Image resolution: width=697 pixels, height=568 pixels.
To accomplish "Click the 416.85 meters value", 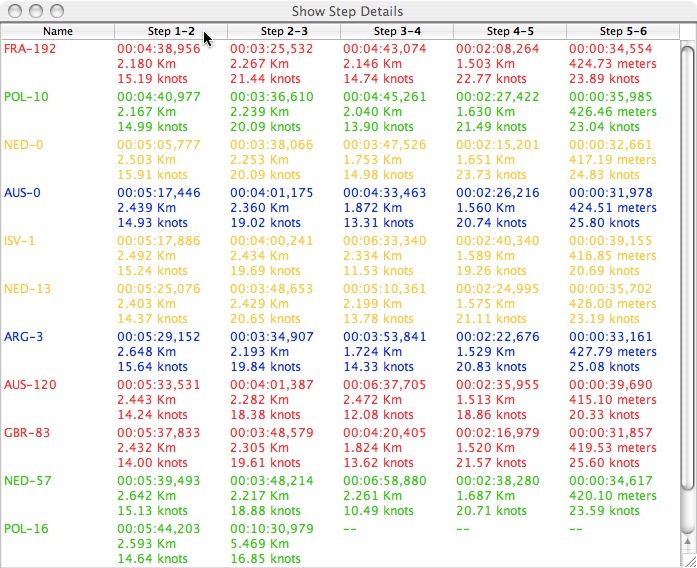I will [x=613, y=256].
